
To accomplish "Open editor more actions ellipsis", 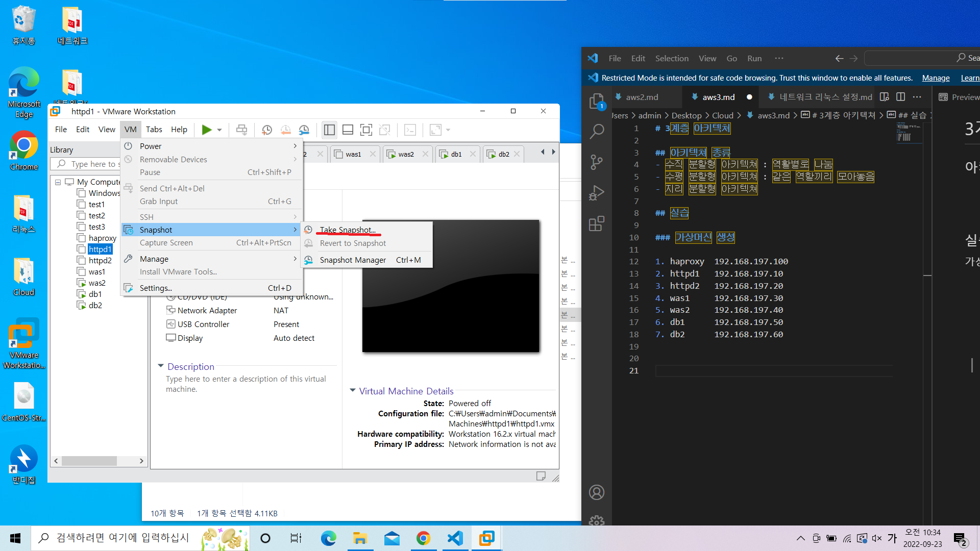I will 917,97.
